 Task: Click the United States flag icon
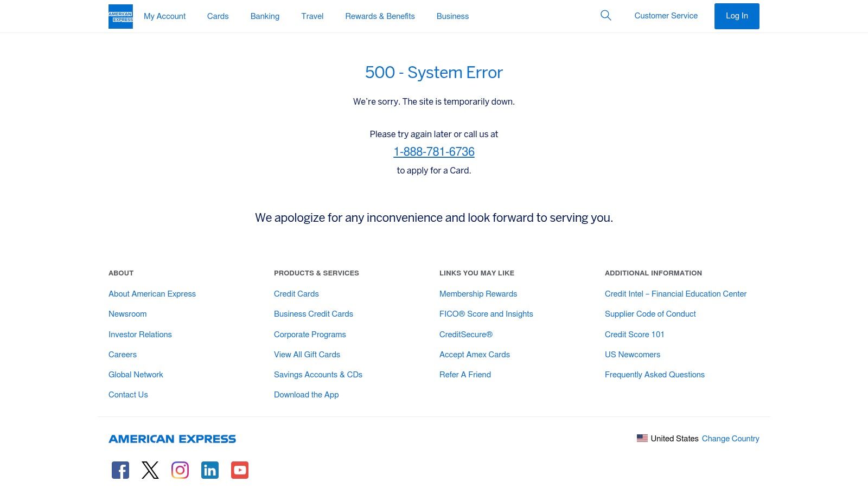point(642,438)
